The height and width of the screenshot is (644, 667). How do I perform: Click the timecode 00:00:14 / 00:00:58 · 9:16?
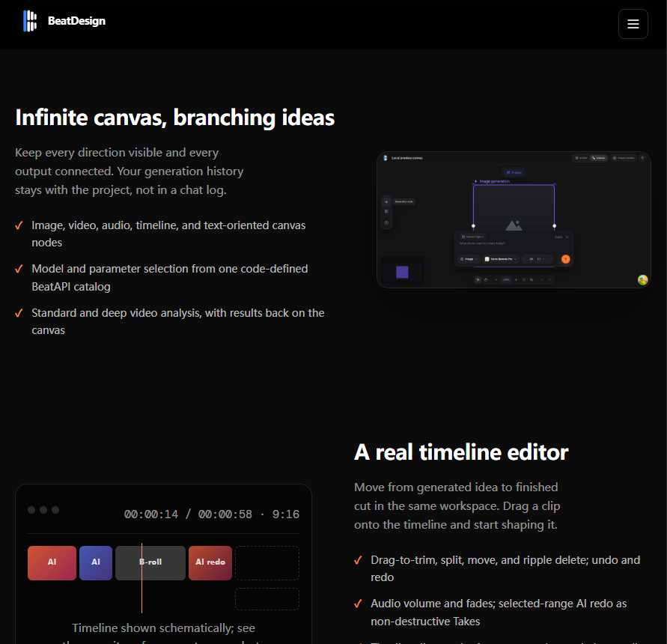(211, 514)
